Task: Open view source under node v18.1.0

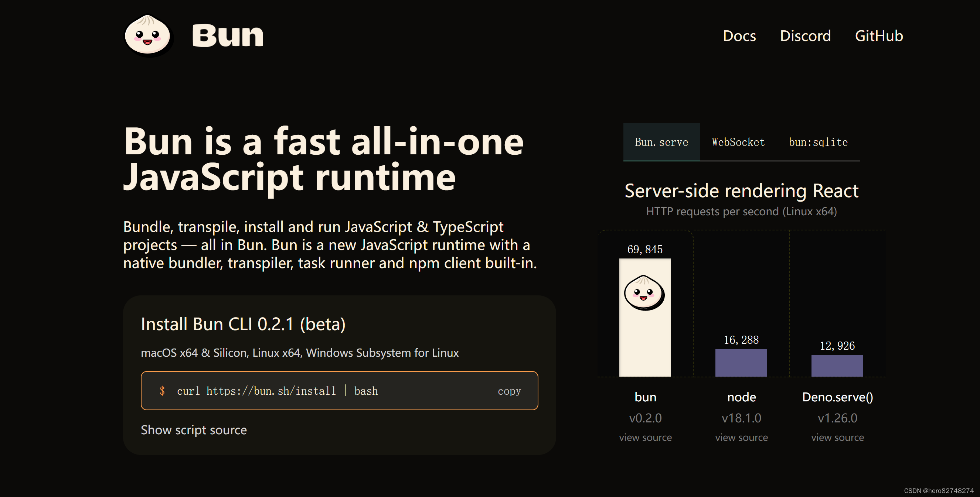Action: point(741,437)
